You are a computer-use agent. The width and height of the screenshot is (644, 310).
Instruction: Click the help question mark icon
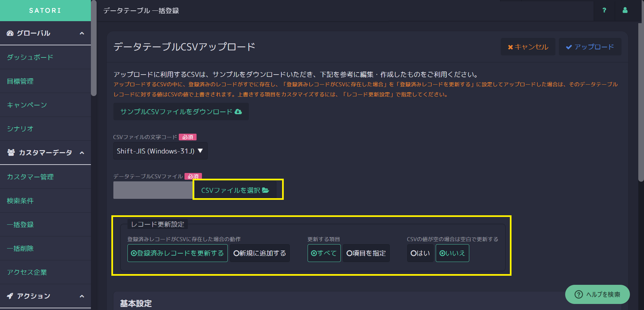point(604,10)
